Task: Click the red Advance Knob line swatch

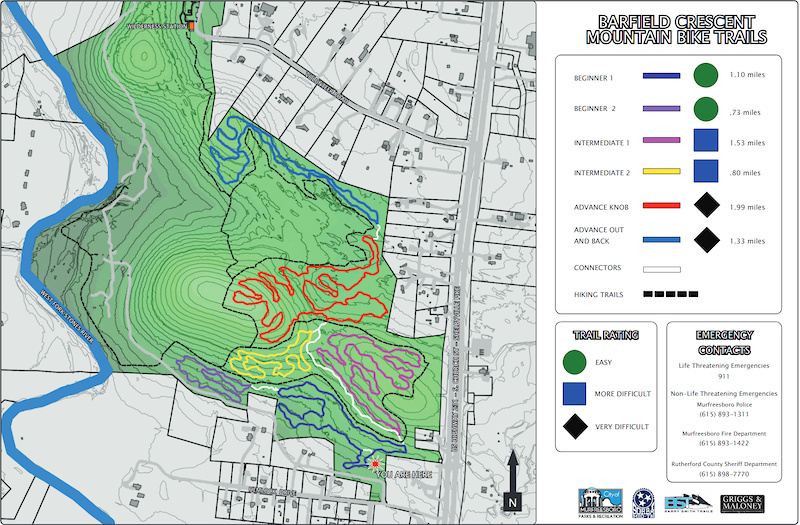Action: (x=660, y=207)
